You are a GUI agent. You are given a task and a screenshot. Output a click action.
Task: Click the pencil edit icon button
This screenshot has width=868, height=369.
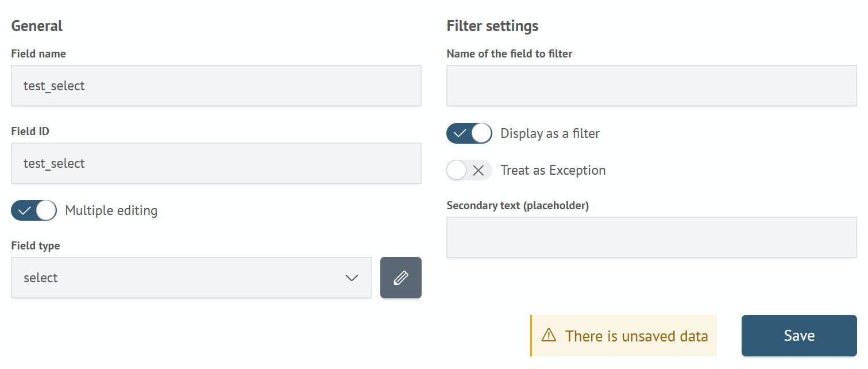[x=401, y=278]
